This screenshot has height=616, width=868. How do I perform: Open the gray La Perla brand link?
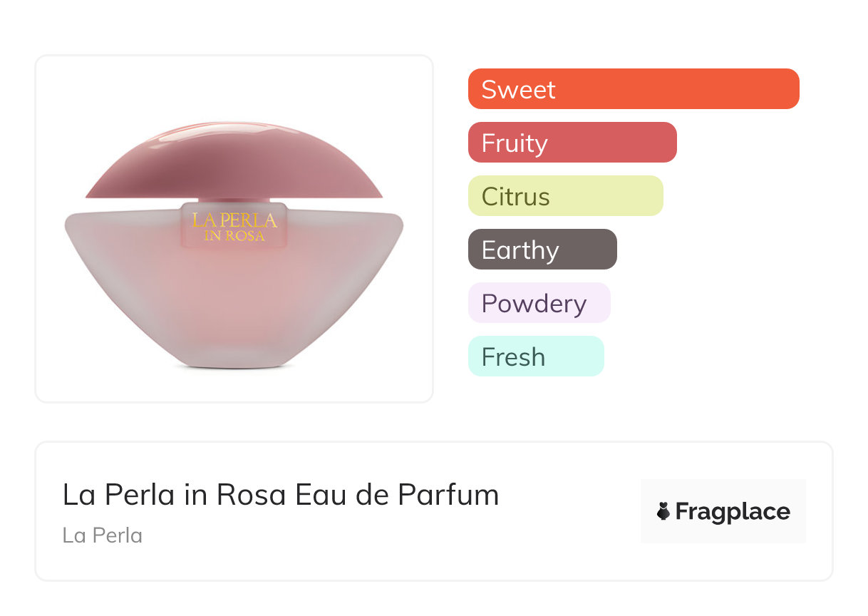pos(103,535)
